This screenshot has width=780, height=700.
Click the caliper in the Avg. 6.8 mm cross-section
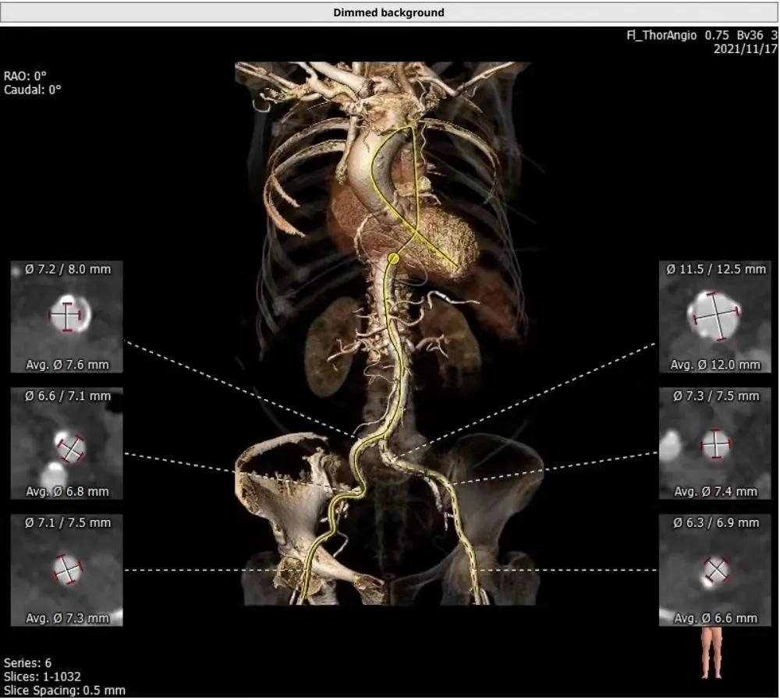71,448
